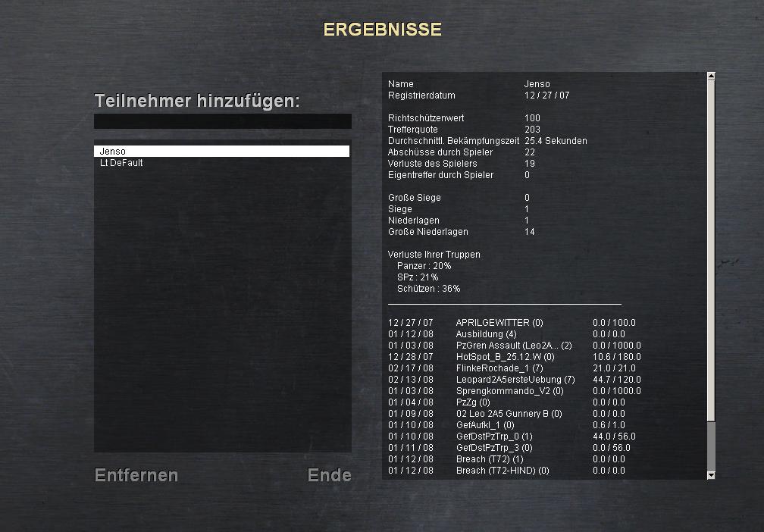The height and width of the screenshot is (532, 764).
Task: Select participant Lt DeFault
Action: pos(221,163)
